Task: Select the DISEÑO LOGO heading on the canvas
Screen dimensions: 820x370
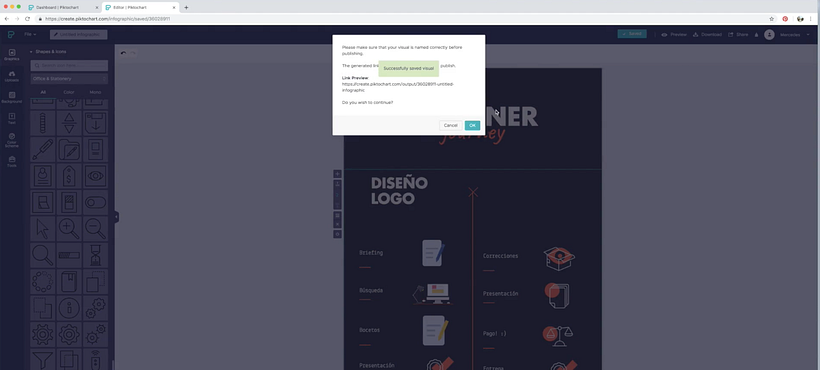Action: [x=399, y=191]
